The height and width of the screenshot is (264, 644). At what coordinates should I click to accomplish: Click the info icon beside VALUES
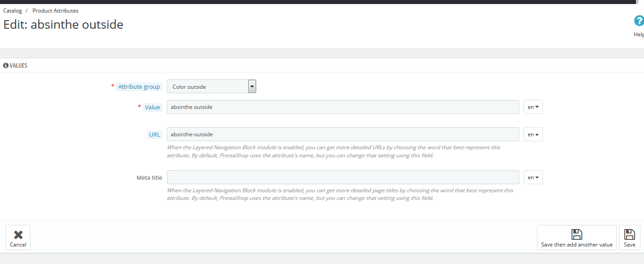pyautogui.click(x=6, y=65)
